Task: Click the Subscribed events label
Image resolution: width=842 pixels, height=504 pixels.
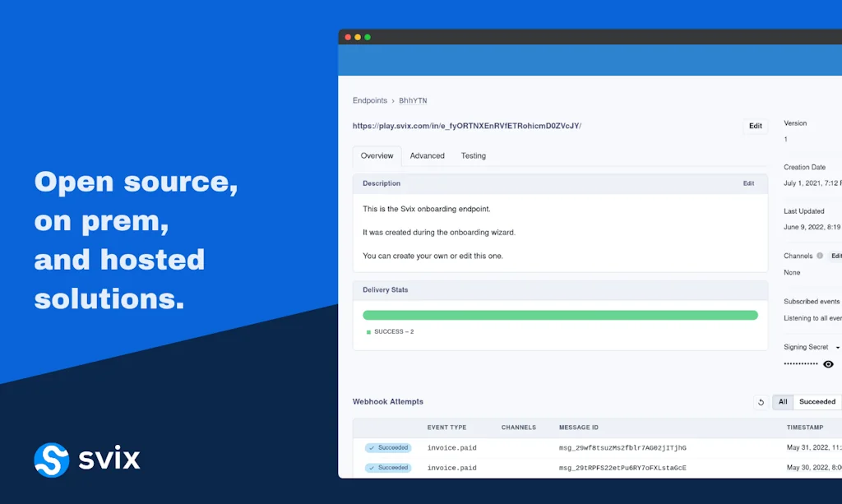Action: pos(812,302)
